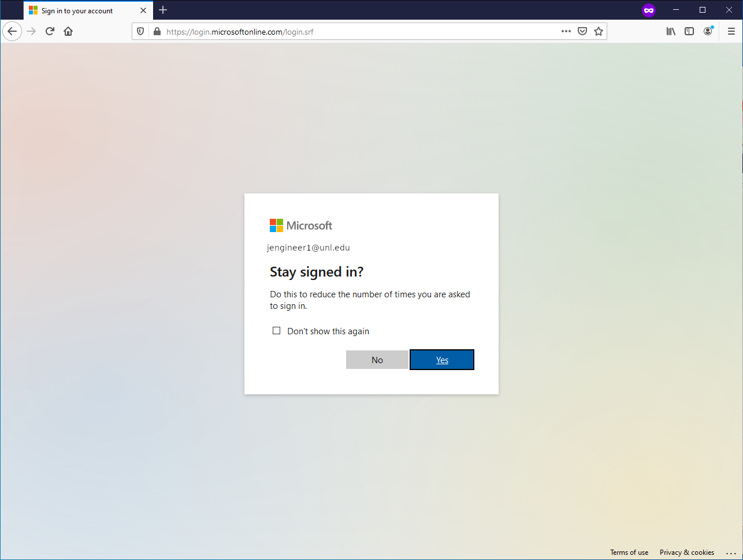Image resolution: width=743 pixels, height=560 pixels.
Task: Open the Library menu
Action: pyautogui.click(x=671, y=31)
